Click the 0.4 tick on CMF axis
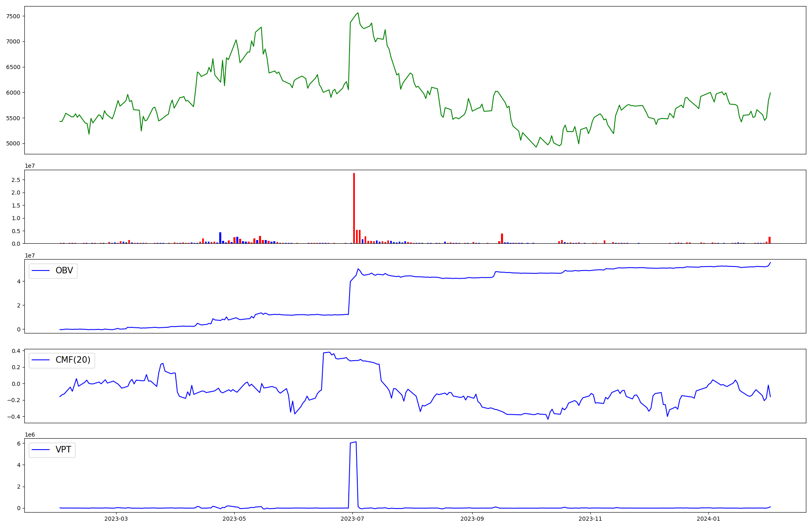The height and width of the screenshot is (528, 812). 17,351
